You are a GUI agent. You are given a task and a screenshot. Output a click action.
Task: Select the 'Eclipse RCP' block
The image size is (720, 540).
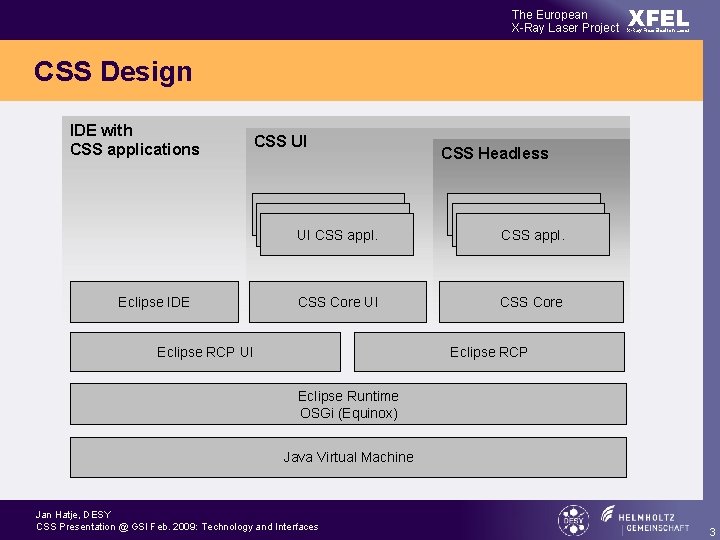click(x=489, y=352)
